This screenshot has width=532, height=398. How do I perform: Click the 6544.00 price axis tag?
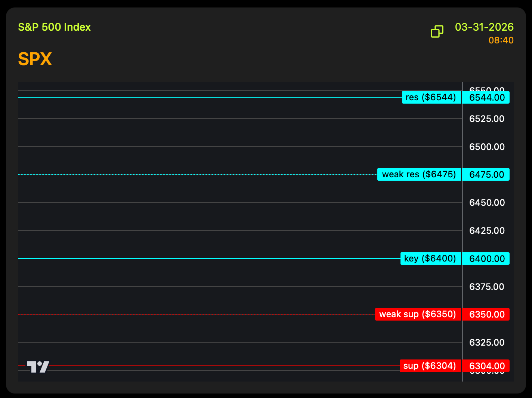pos(486,97)
